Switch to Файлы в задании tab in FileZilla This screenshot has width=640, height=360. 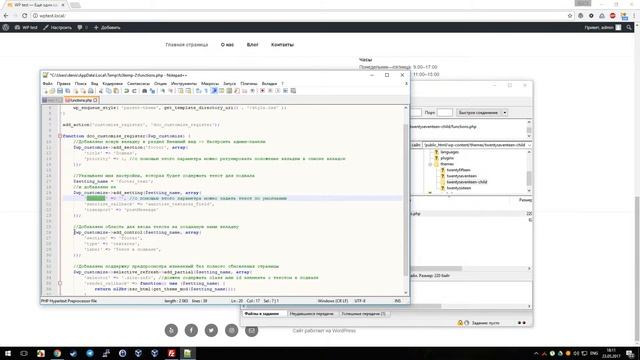[262, 314]
